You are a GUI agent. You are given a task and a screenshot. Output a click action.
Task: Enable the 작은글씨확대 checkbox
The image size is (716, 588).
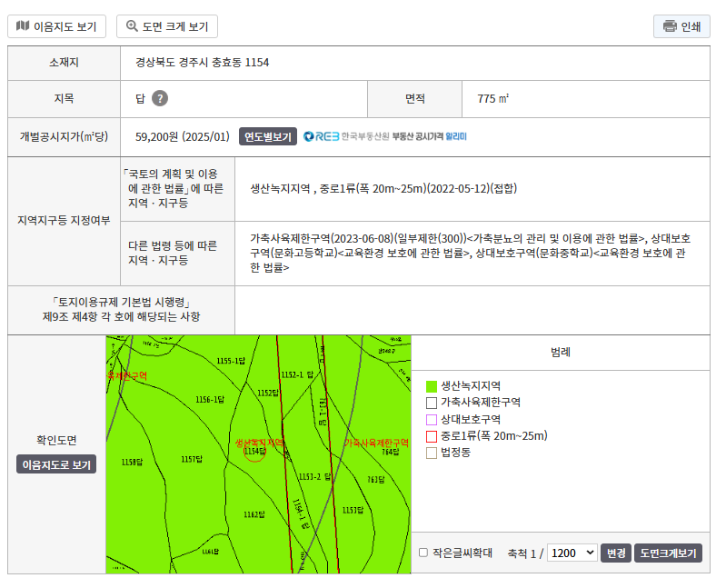[x=423, y=553]
